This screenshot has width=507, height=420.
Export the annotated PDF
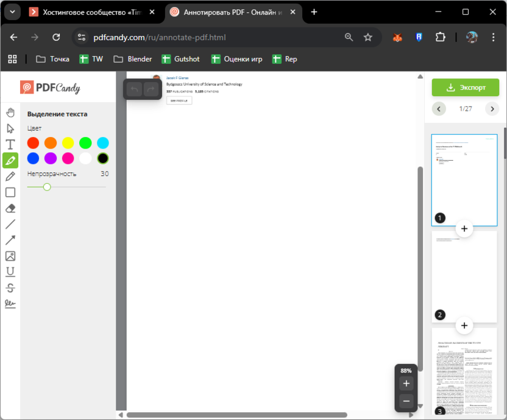466,87
